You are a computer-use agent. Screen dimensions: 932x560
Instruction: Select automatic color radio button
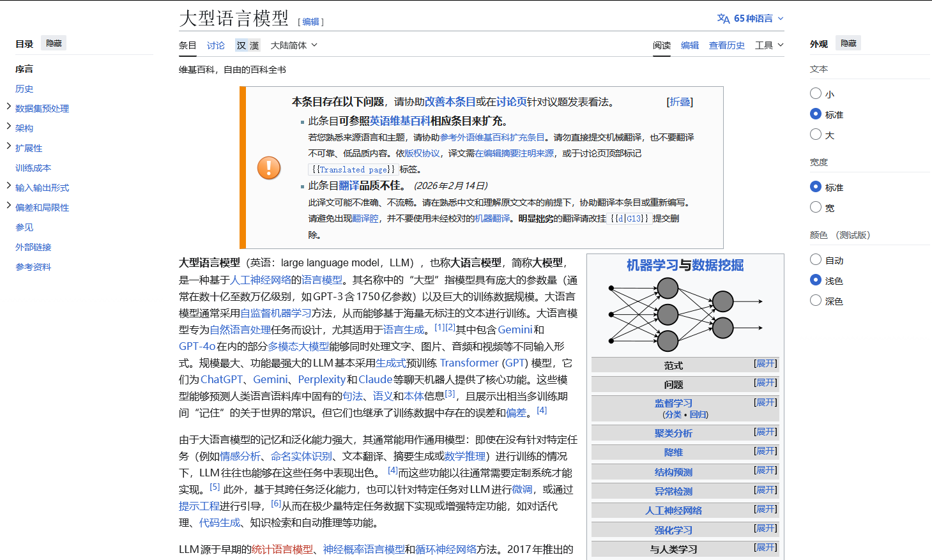point(816,260)
